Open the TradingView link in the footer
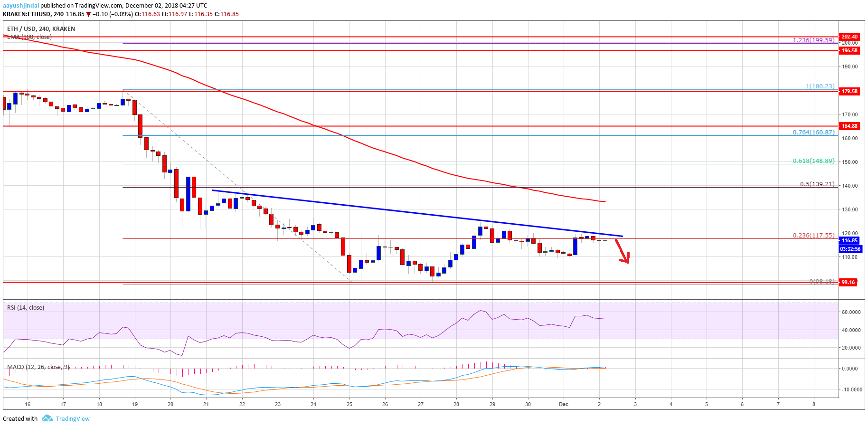 click(x=73, y=419)
